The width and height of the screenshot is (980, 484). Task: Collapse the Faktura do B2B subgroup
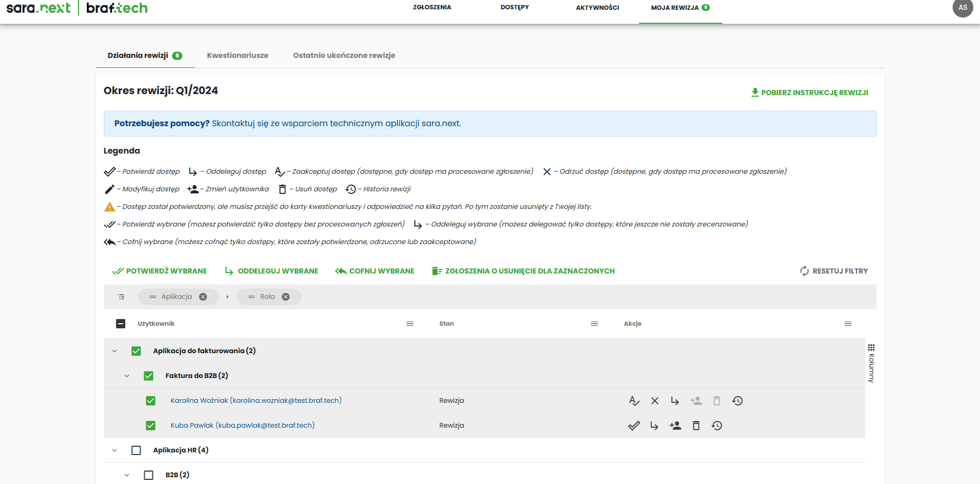coord(127,376)
